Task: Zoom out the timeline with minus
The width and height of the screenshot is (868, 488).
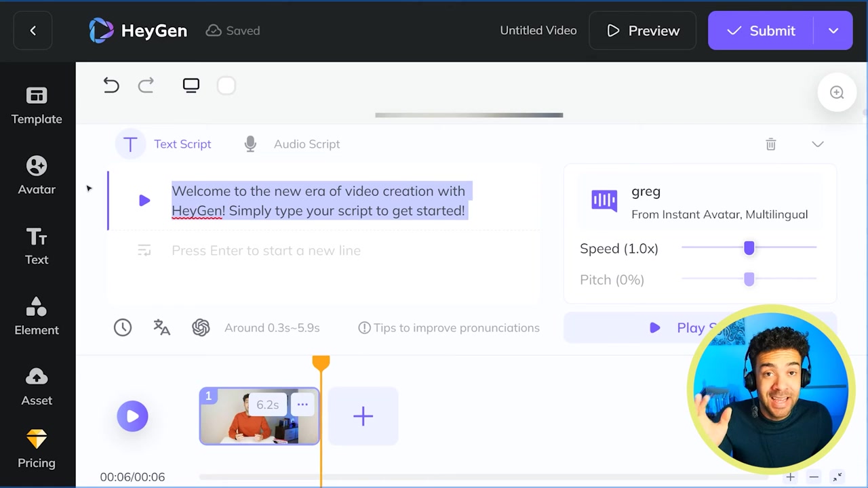Action: (x=814, y=477)
